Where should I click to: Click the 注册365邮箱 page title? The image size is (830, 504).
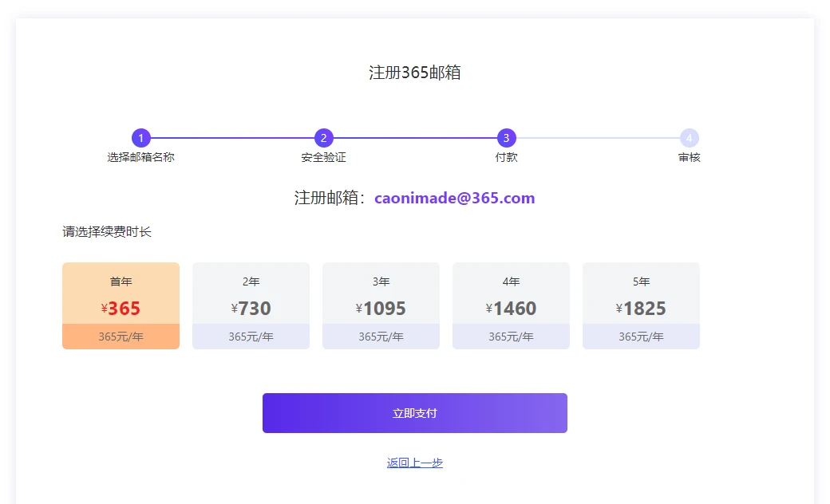(414, 73)
